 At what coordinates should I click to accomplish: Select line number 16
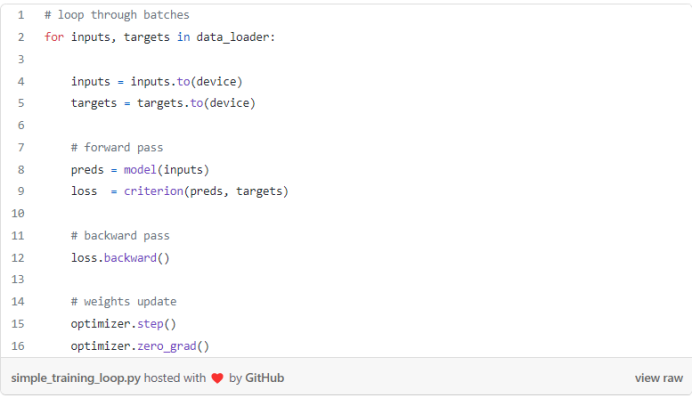coord(18,346)
